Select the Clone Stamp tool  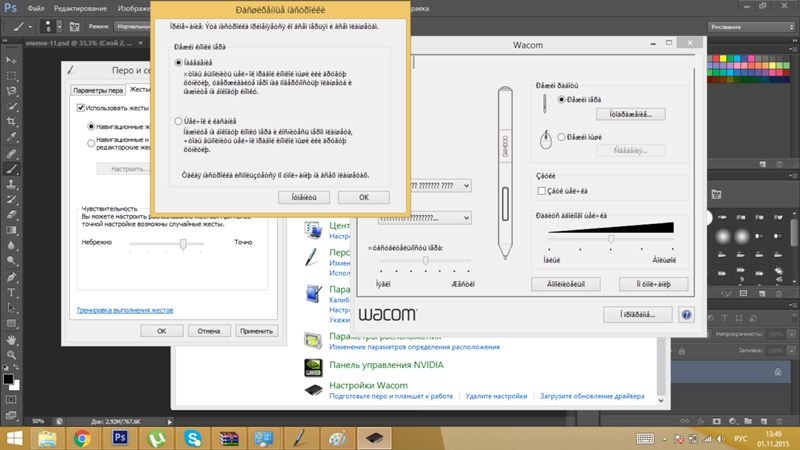(x=11, y=184)
